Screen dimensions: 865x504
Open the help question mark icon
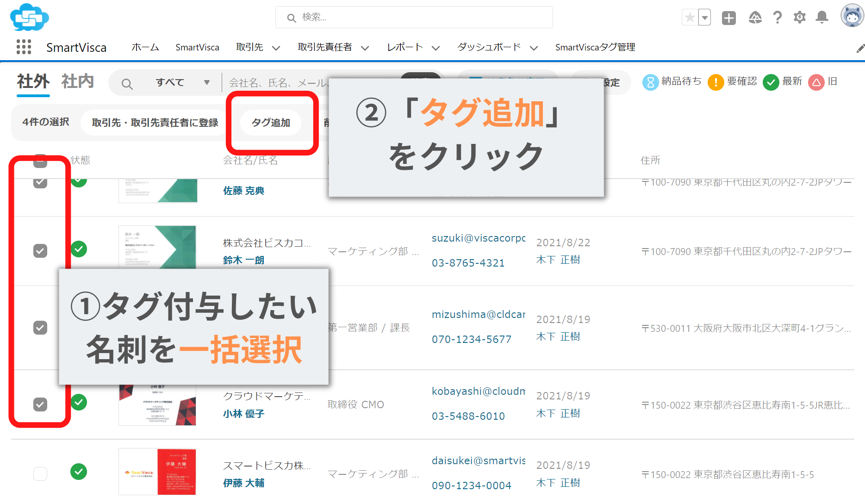778,18
